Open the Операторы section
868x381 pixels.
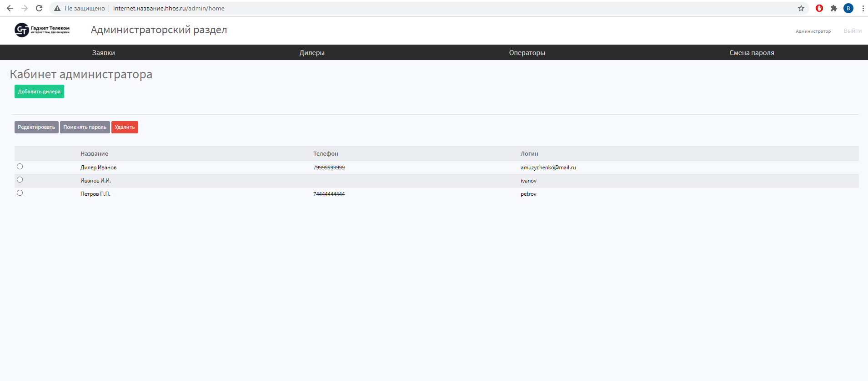(x=527, y=53)
